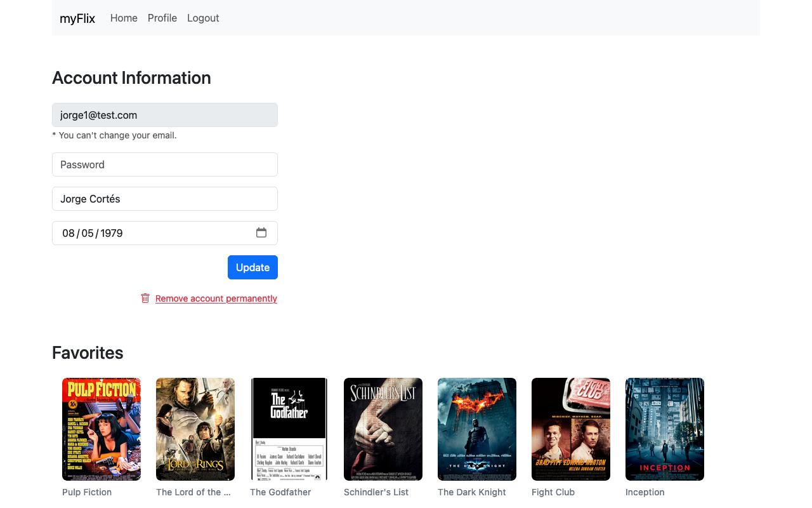Click Remove account permanently link
The width and height of the screenshot is (812, 508).
tap(216, 298)
